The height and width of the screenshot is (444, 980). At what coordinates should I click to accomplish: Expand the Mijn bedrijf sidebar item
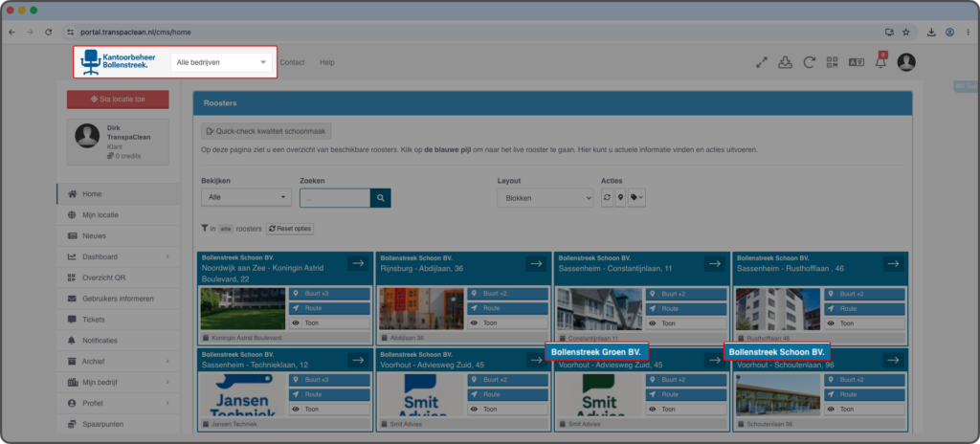point(118,382)
